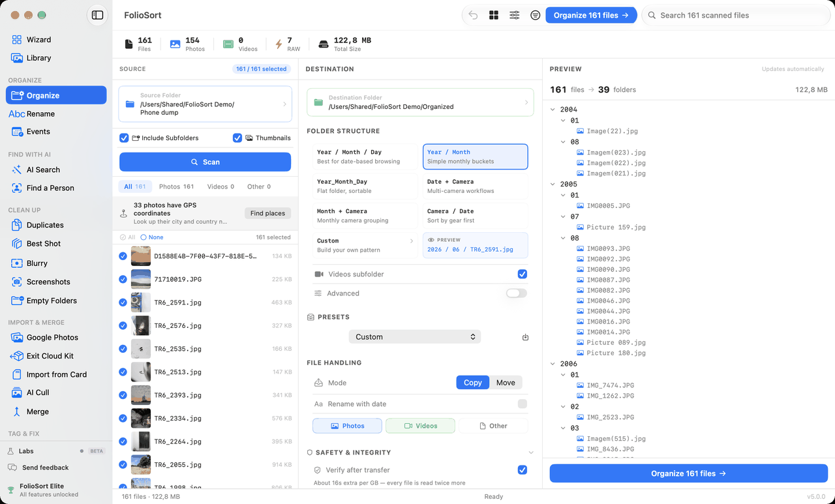Viewport: 835px width, 504px height.
Task: Collapse the Safety & Integrity section
Action: pos(530,452)
